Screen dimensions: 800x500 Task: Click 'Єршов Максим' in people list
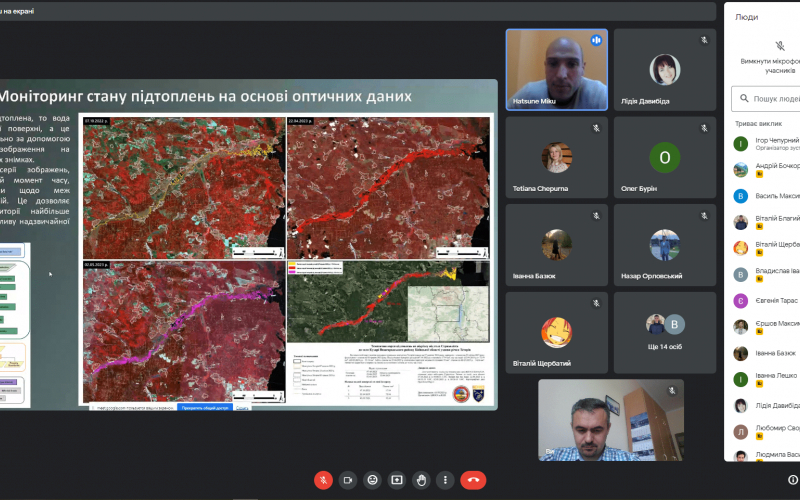[x=777, y=323]
